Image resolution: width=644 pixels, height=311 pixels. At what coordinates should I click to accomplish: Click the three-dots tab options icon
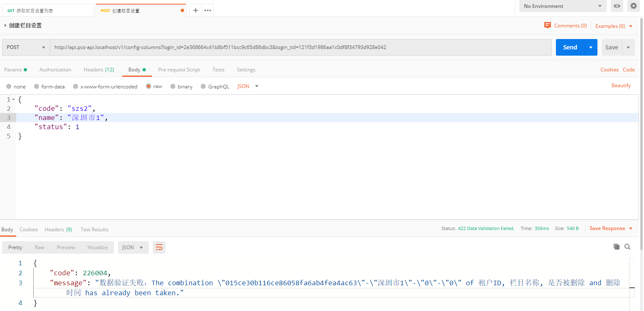coord(208,10)
